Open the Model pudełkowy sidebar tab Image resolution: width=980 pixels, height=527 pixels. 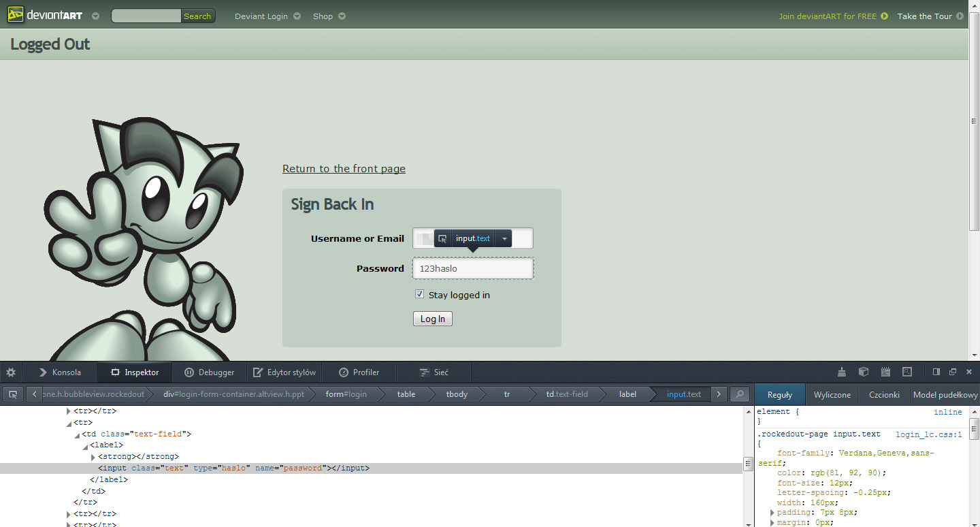point(945,395)
